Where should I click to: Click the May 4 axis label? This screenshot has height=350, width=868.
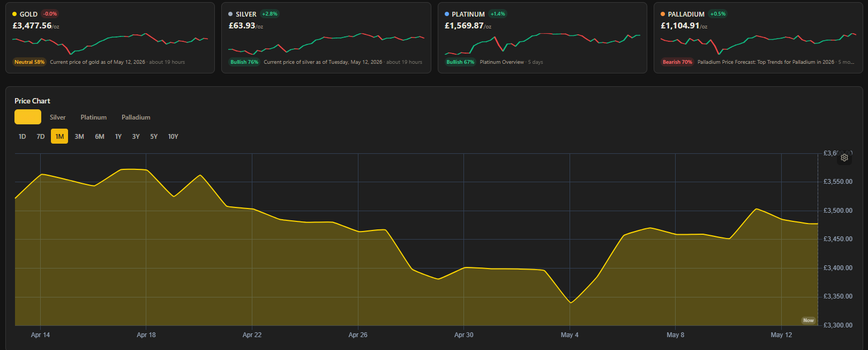click(x=570, y=335)
